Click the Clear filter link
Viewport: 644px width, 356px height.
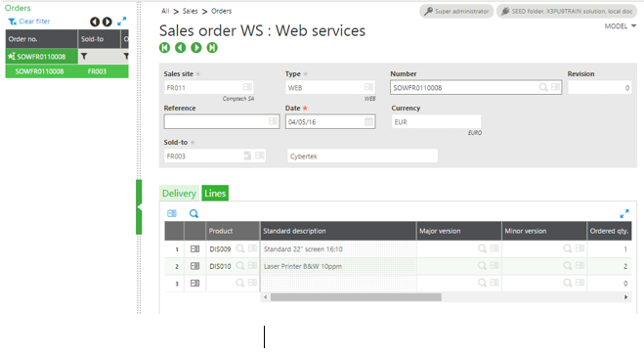pos(29,22)
